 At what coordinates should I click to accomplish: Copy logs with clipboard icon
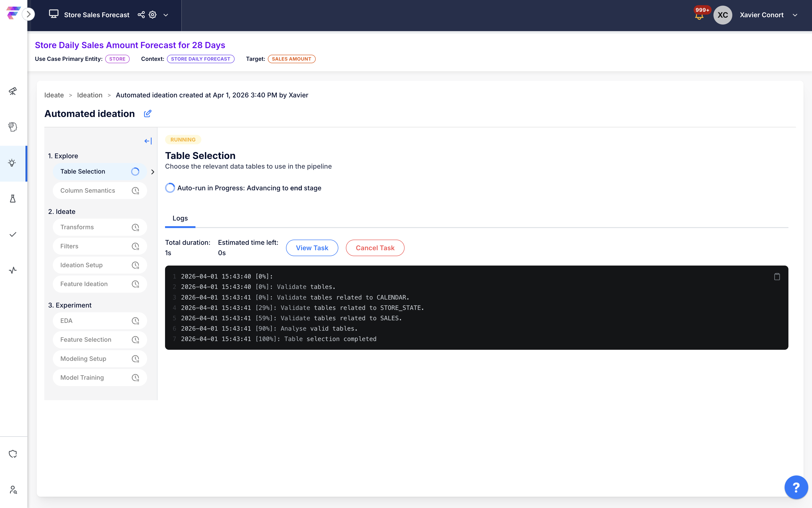coord(777,276)
